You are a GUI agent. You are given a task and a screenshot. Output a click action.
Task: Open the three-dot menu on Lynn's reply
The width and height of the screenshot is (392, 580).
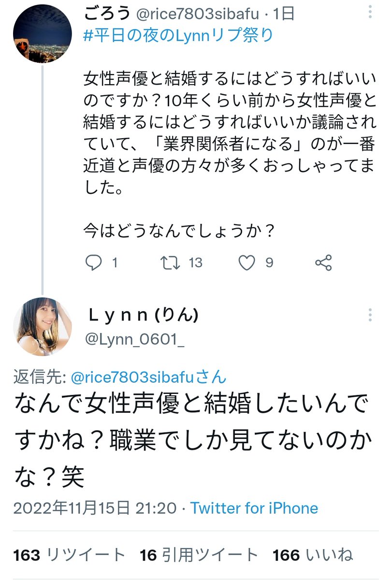(x=370, y=315)
